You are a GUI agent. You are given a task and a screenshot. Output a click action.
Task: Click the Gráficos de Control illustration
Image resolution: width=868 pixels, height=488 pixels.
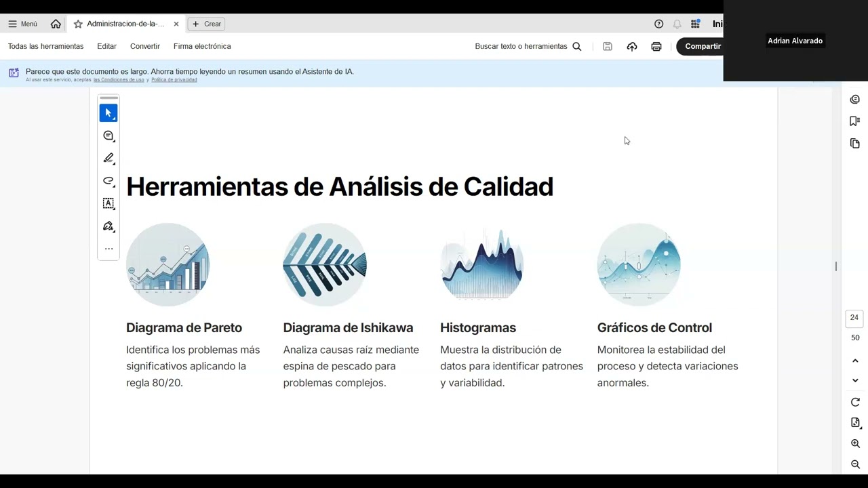tap(639, 265)
